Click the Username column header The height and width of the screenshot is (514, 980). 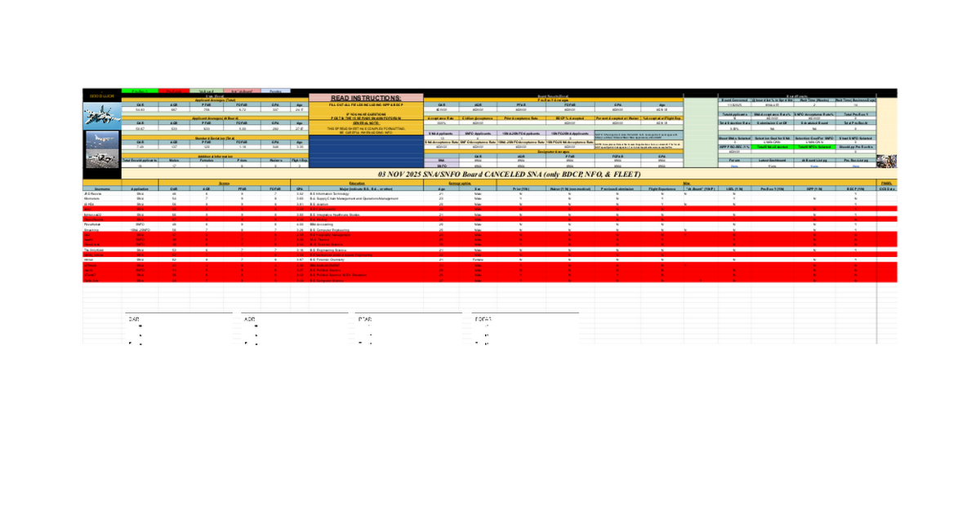(x=101, y=187)
